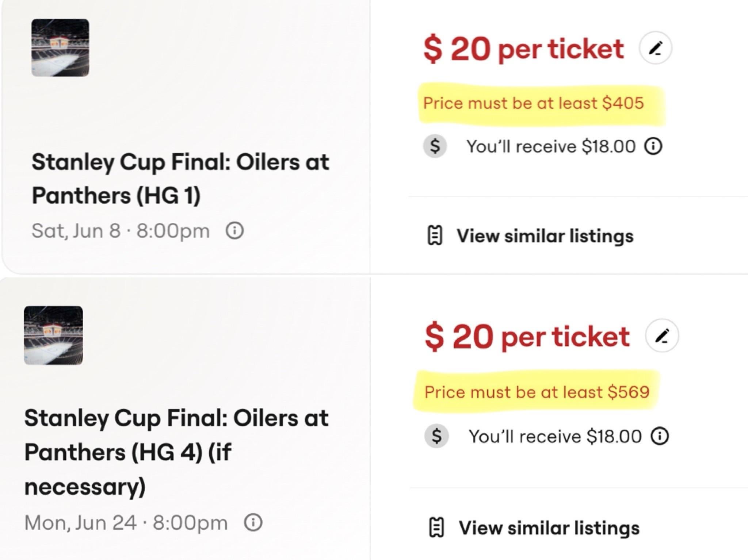
Task: Show payout info icon in HG 1 listing
Action: [x=653, y=146]
